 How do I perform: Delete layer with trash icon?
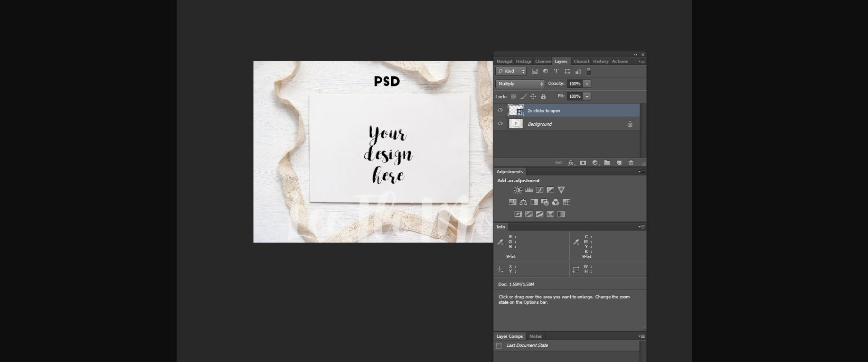[x=631, y=163]
